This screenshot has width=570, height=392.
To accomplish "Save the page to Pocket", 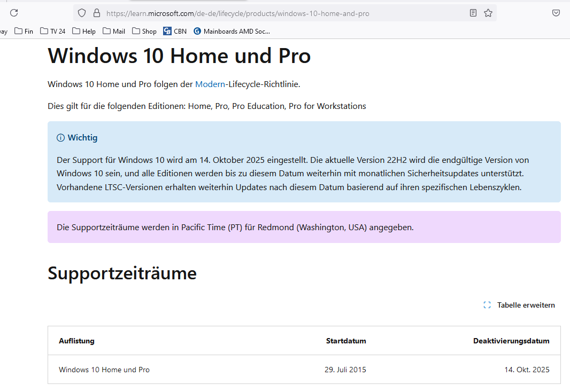I will 556,13.
